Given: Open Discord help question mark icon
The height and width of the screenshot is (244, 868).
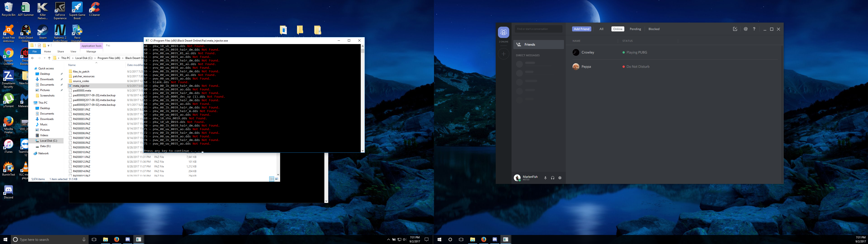Looking at the screenshot, I should point(754,29).
